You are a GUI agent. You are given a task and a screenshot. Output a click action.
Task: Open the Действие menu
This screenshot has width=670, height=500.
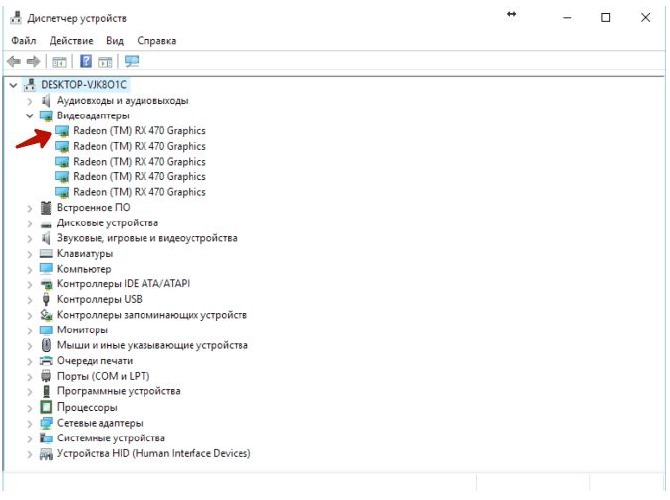pos(71,41)
